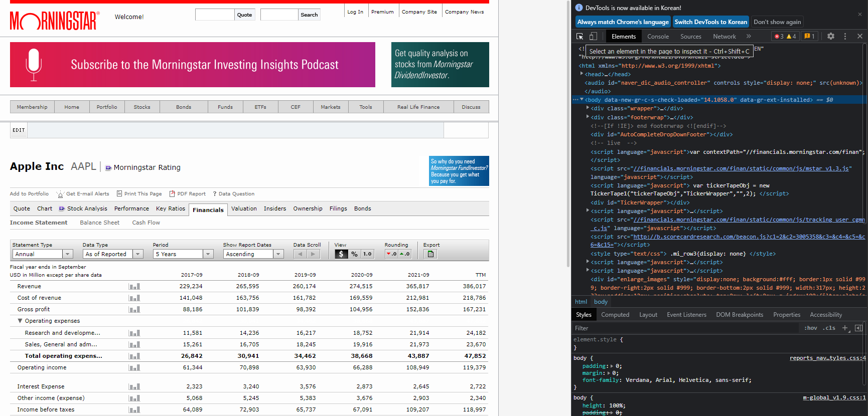This screenshot has width=868, height=416.
Task: Click Don't show again button
Action: [777, 22]
